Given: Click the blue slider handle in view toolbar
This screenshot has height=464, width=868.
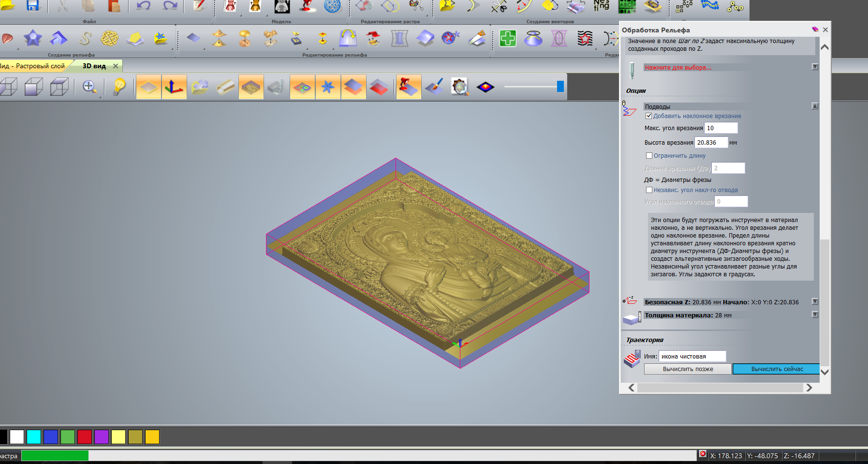Looking at the screenshot, I should click(x=560, y=86).
